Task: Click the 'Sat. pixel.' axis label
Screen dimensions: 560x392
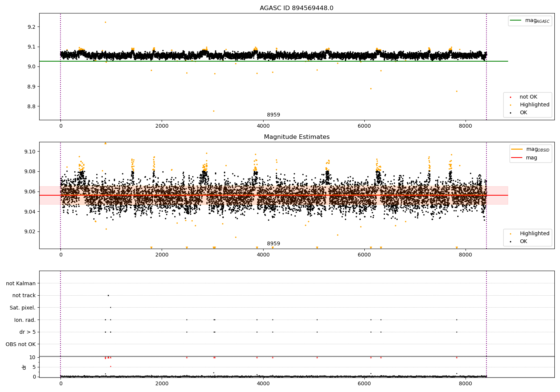Action: tap(23, 308)
